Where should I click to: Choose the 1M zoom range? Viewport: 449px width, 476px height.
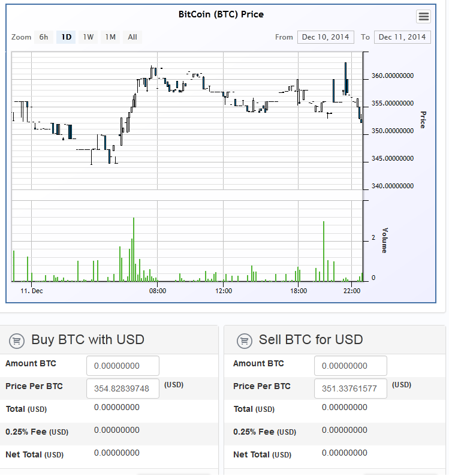coord(110,37)
